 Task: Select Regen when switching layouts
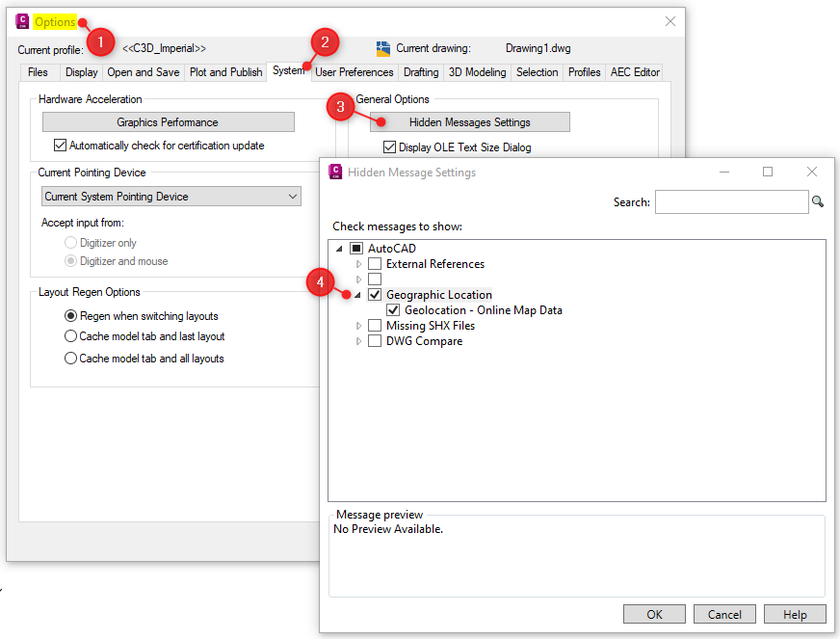pos(70,316)
